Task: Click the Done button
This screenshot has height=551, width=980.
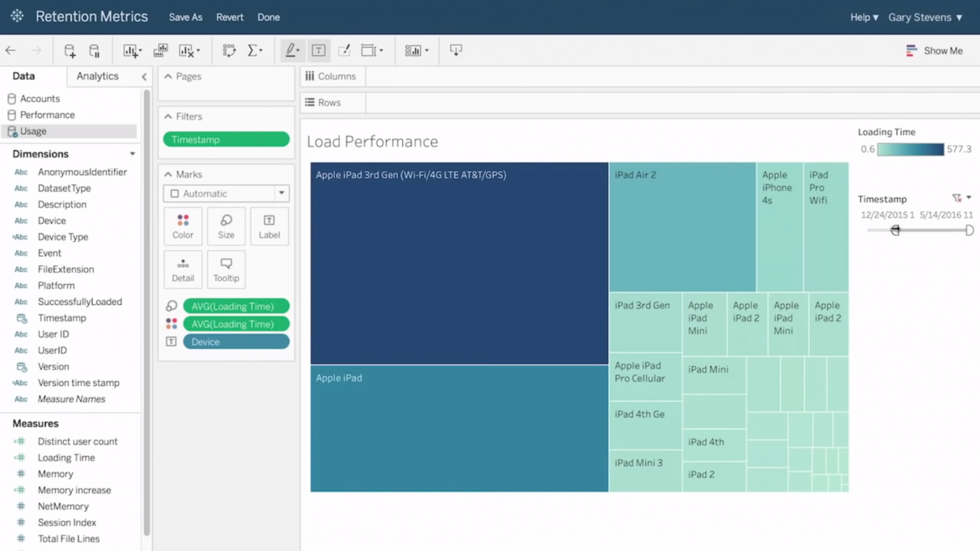Action: click(268, 17)
